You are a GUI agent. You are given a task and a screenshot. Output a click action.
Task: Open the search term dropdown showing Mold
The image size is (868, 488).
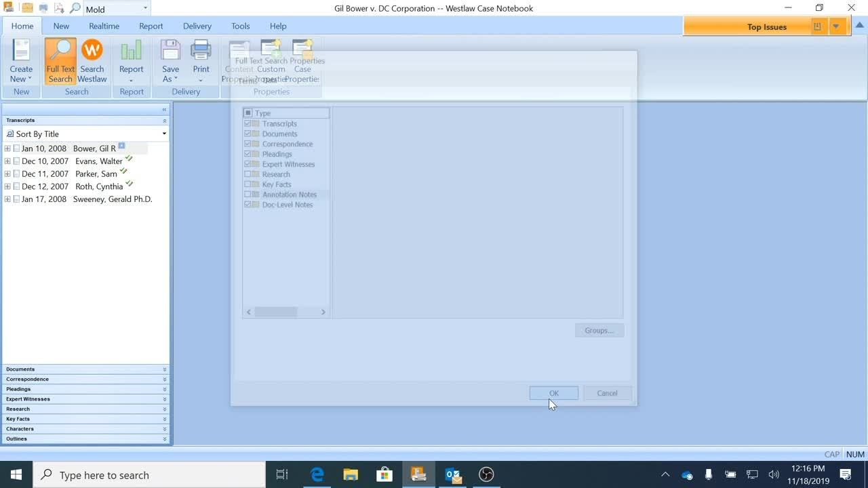(145, 9)
